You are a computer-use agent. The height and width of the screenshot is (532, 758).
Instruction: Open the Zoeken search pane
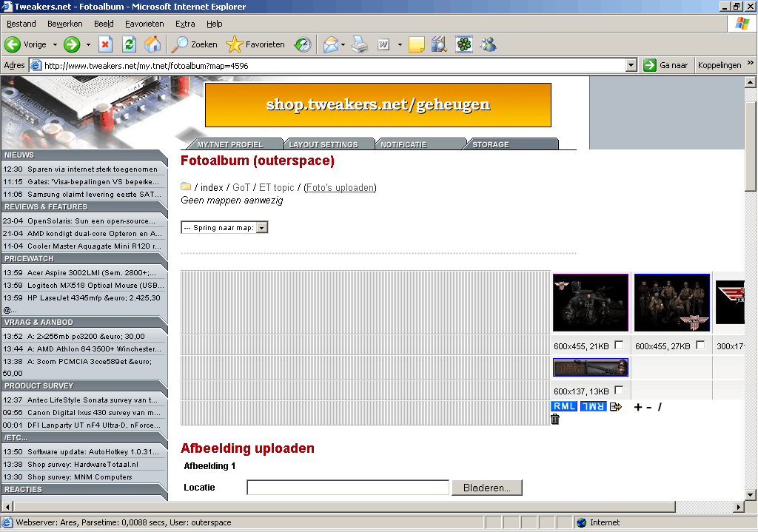tap(195, 44)
